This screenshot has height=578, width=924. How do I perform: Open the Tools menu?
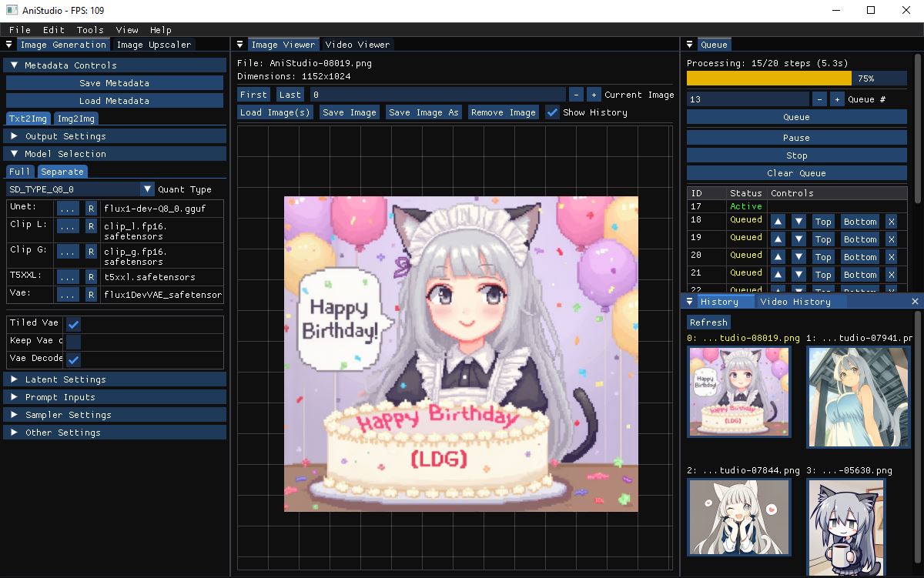pos(90,30)
